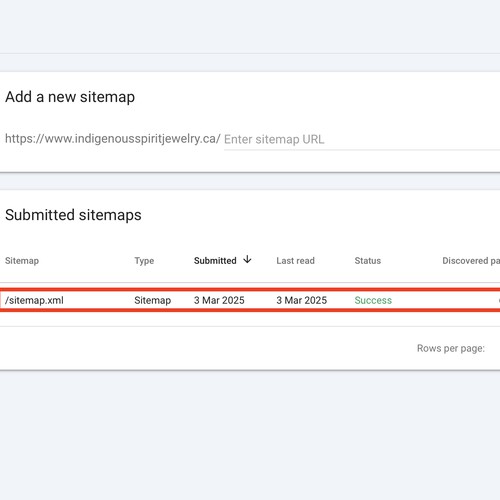Open the /sitemap.xml entry
This screenshot has width=500, height=500.
pyautogui.click(x=34, y=300)
